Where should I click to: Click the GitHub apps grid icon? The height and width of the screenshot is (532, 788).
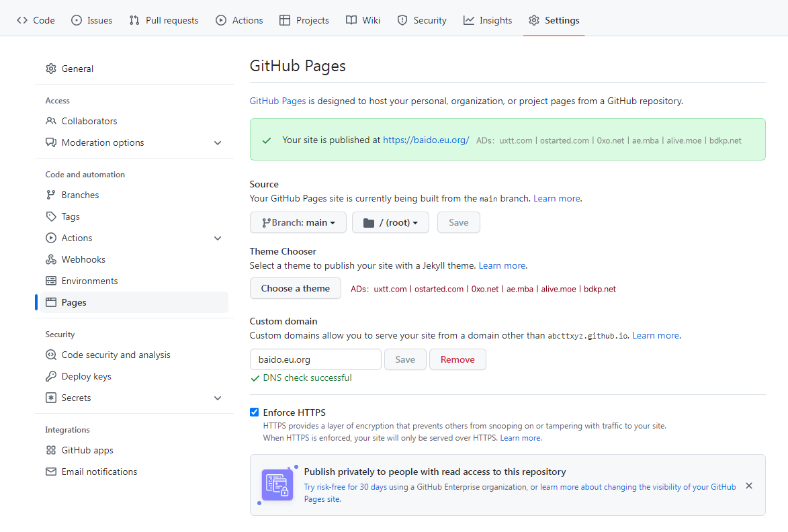click(51, 450)
